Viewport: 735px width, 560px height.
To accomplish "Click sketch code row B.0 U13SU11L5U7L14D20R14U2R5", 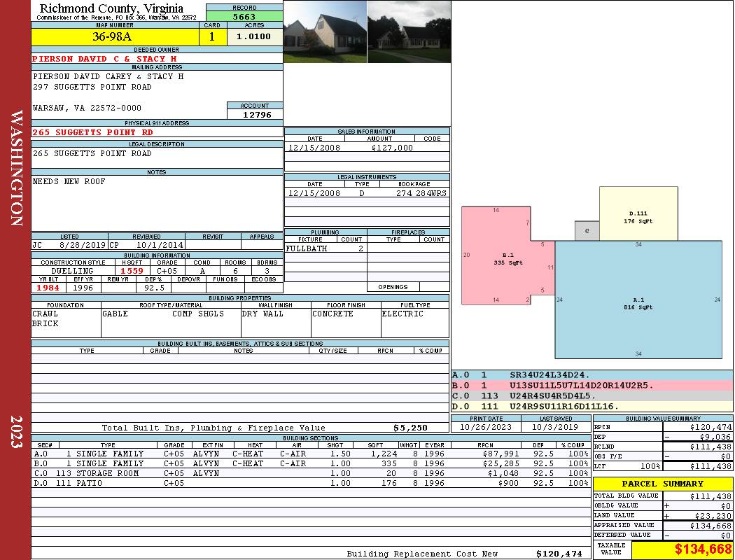I will 592,385.
